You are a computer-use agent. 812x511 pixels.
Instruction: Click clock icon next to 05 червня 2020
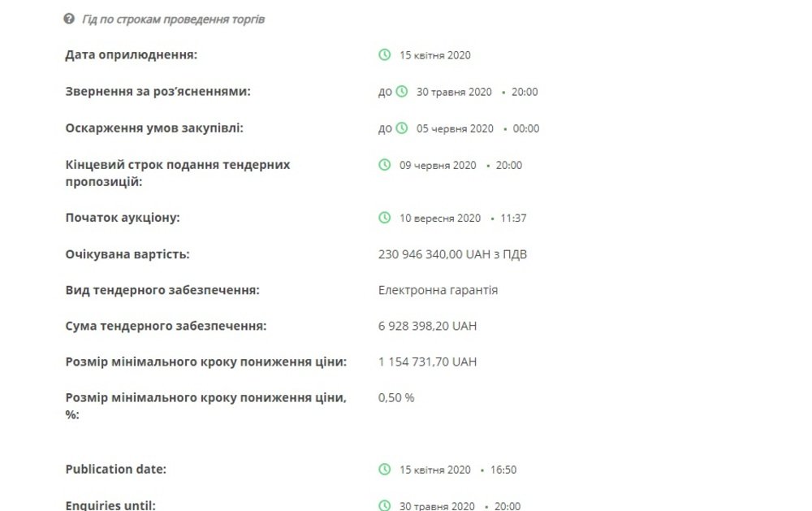click(x=402, y=128)
